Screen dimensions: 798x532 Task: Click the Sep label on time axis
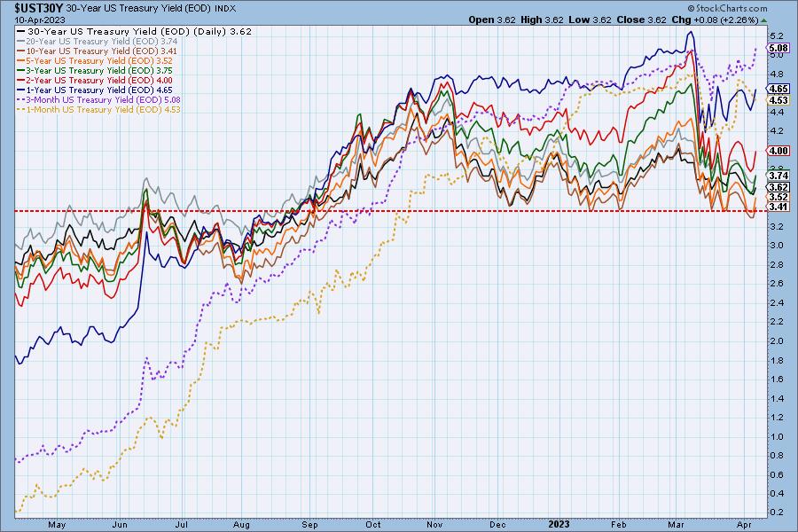coord(309,524)
